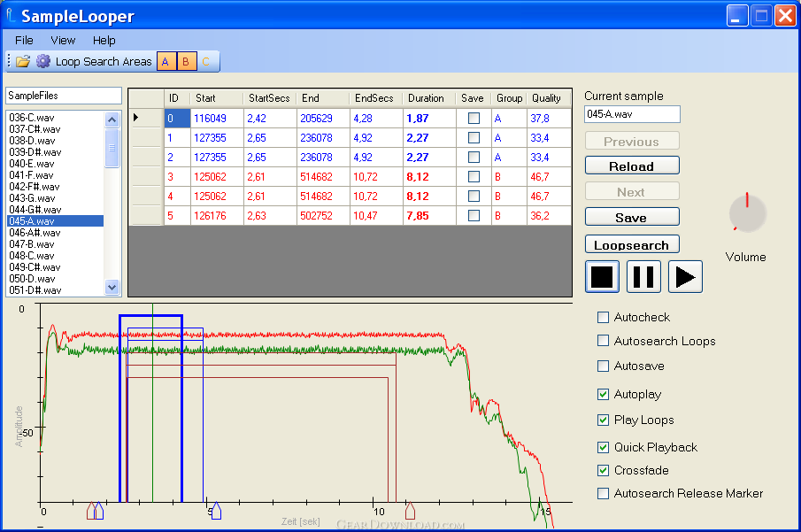This screenshot has width=801, height=532.
Task: Start playback with the play button
Action: [x=685, y=276]
